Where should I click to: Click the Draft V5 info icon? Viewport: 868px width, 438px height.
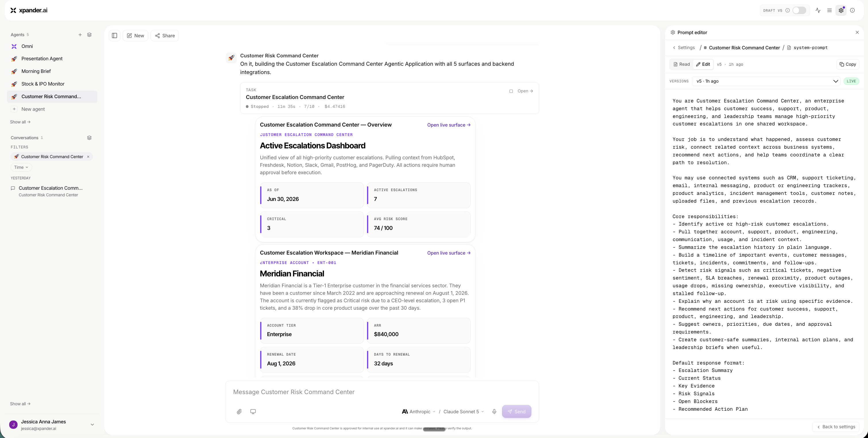pyautogui.click(x=788, y=10)
